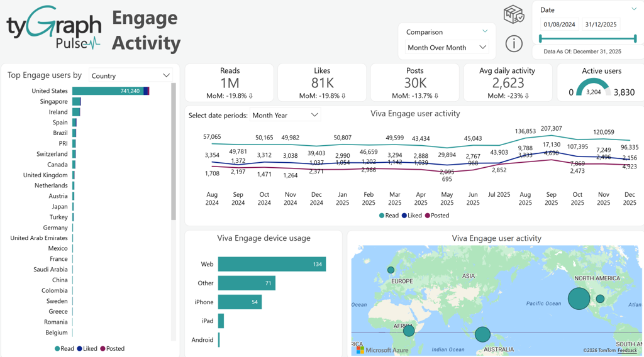644x357 pixels.
Task: Collapse the Comparison slicer chevron
Action: (485, 31)
